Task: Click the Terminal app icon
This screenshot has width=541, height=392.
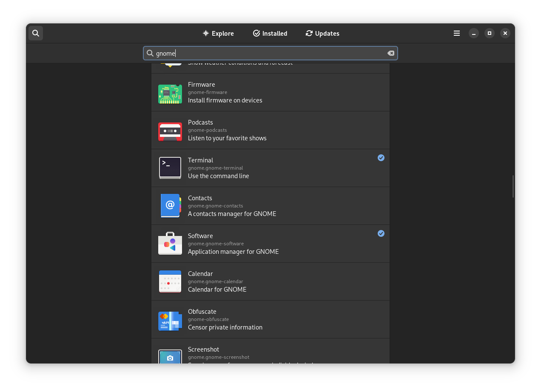Action: pyautogui.click(x=170, y=168)
